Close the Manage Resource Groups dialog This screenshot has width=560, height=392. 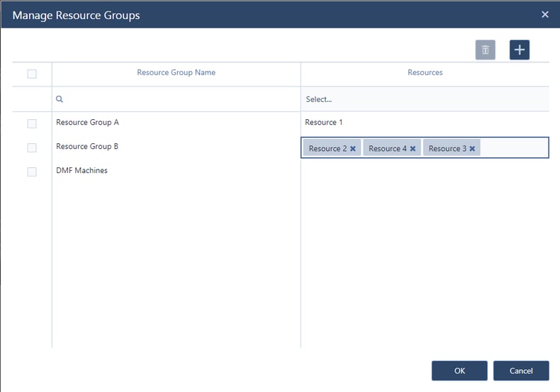tap(544, 14)
